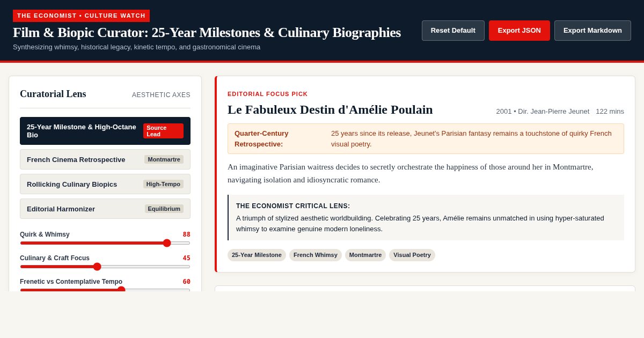Export the curation as JSON
Viewport: 644px width, 338px height.
point(519,31)
